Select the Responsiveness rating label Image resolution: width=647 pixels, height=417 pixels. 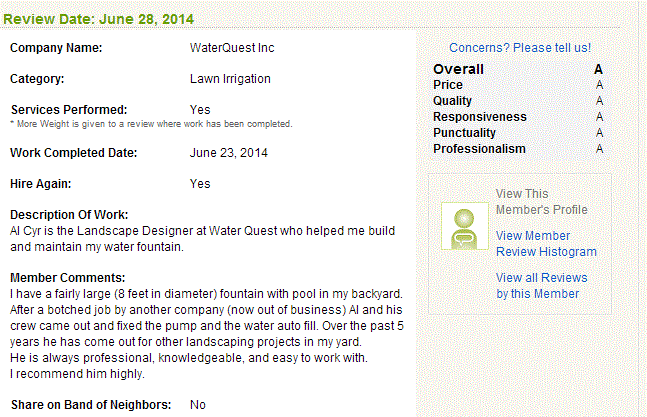(480, 117)
